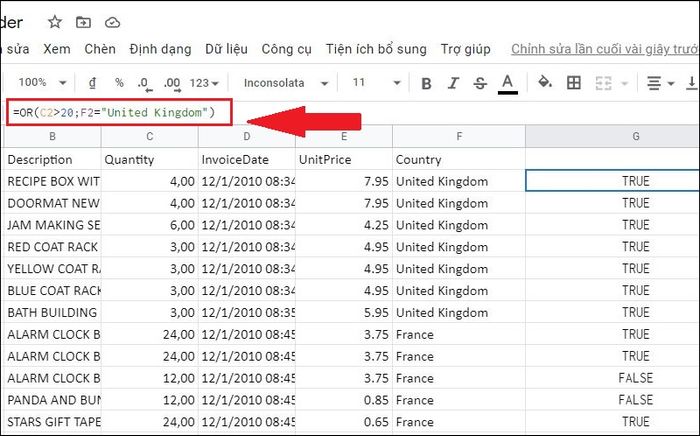Select the YELLOW COAT cell

[52, 269]
